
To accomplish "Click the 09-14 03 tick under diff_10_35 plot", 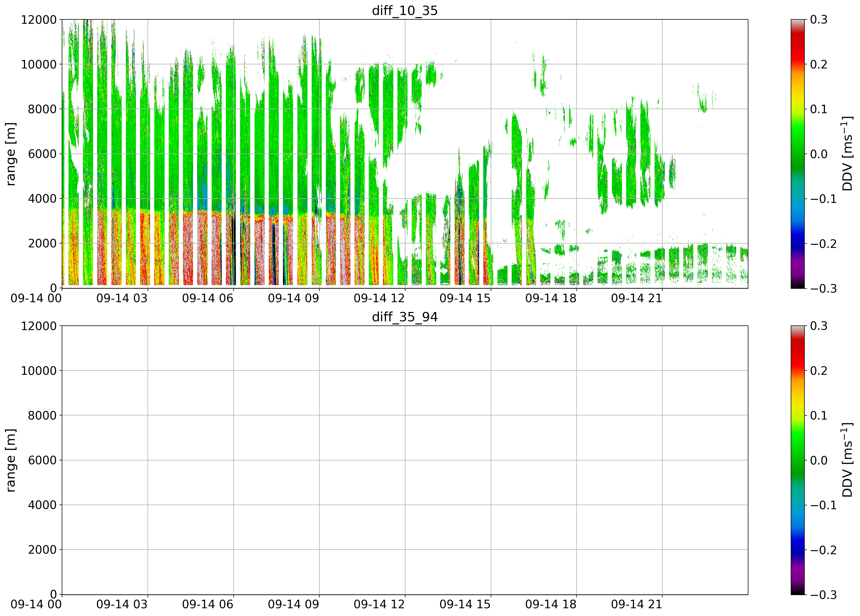I will click(x=122, y=299).
